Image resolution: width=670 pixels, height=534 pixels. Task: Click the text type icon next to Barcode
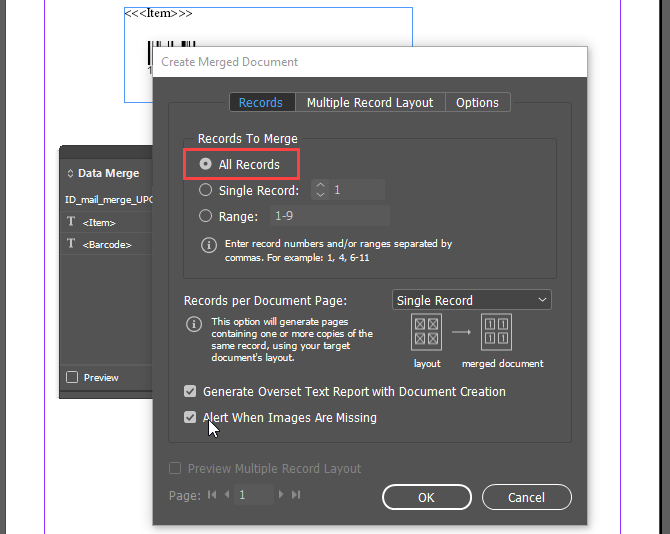tap(71, 244)
